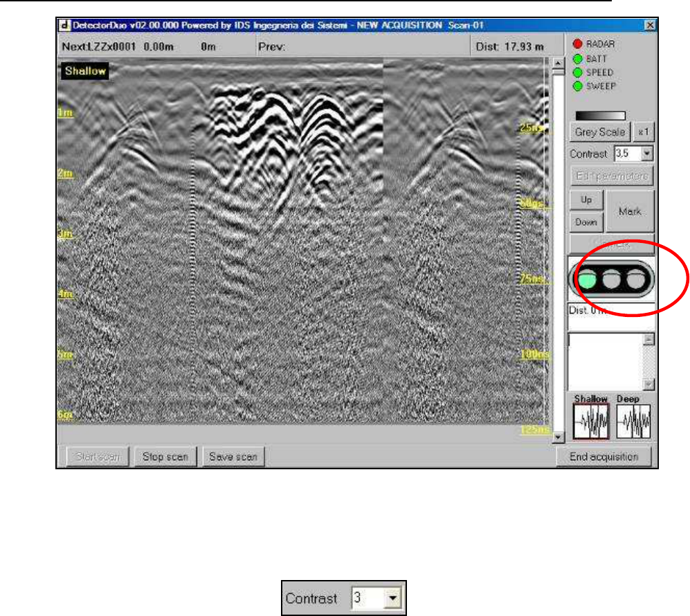Image resolution: width=690 pixels, height=616 pixels.
Task: Select the Shallow waveform thumbnail
Action: coord(591,422)
